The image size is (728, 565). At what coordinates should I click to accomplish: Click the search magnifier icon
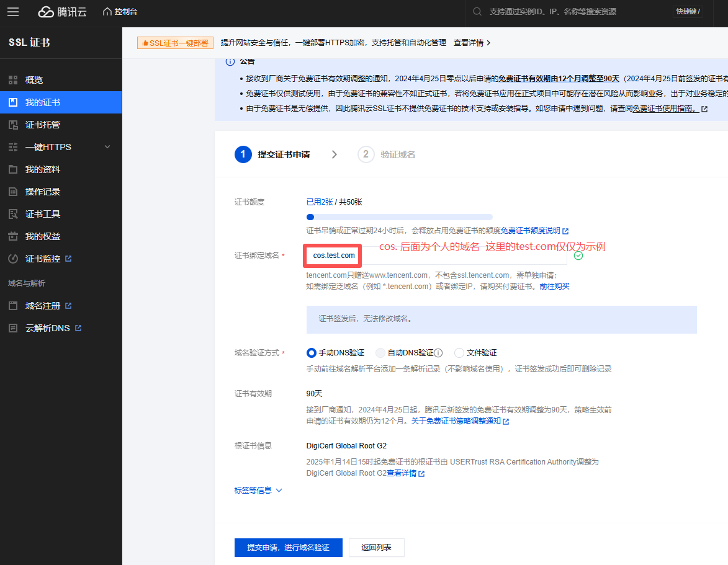(477, 12)
